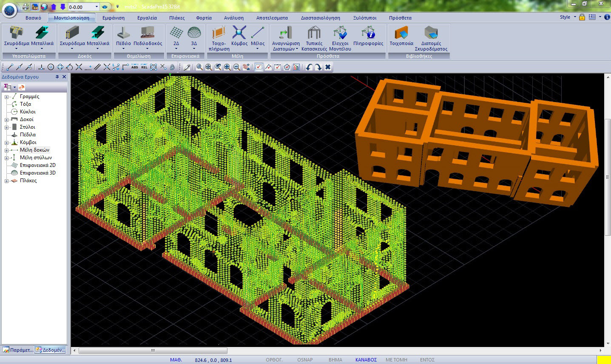The height and width of the screenshot is (364, 611).
Task: Click the horizontal scrollbar thumb under viewport
Action: click(x=153, y=351)
